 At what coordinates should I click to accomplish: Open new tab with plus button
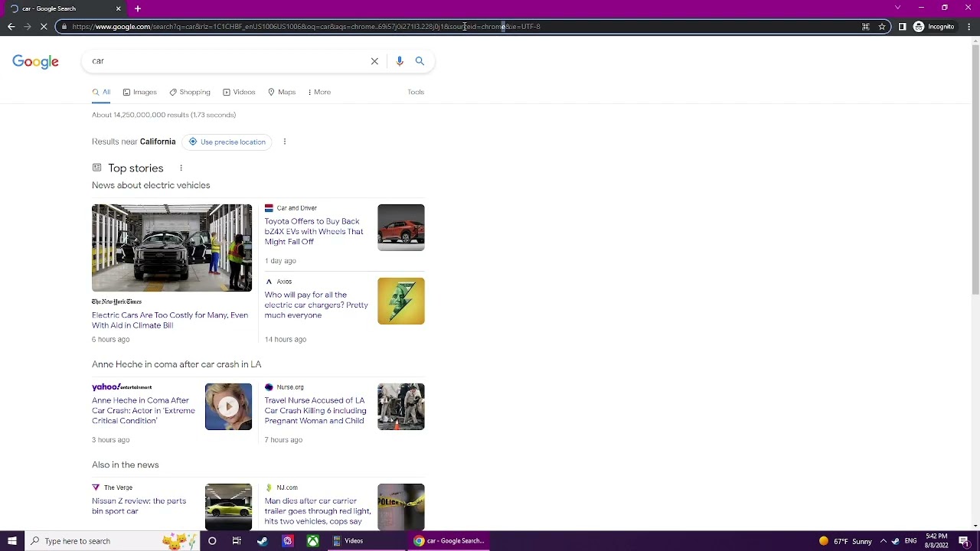tap(138, 8)
